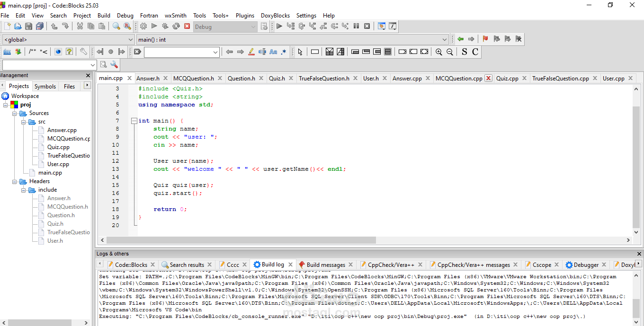Abort build with red X icon
Image resolution: width=644 pixels, height=326 pixels.
coord(187,26)
